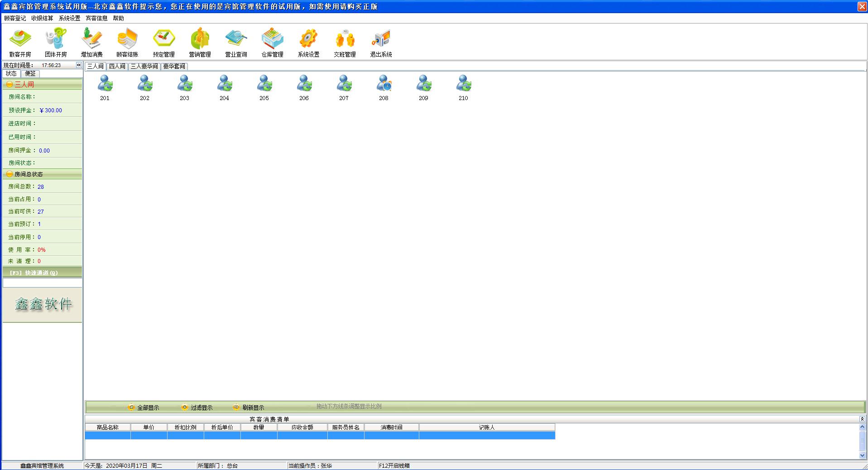The height and width of the screenshot is (470, 868).
Task: Select the reserved room 208 icon
Action: click(384, 87)
